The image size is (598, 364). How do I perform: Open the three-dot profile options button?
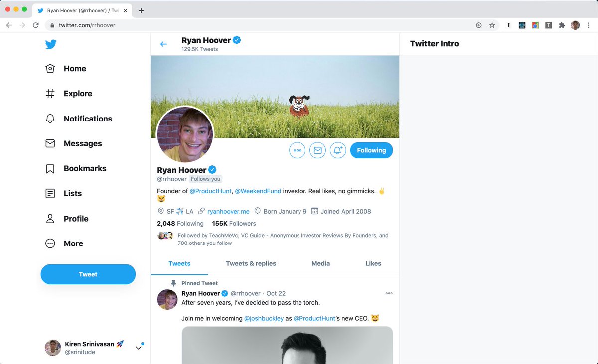(298, 150)
